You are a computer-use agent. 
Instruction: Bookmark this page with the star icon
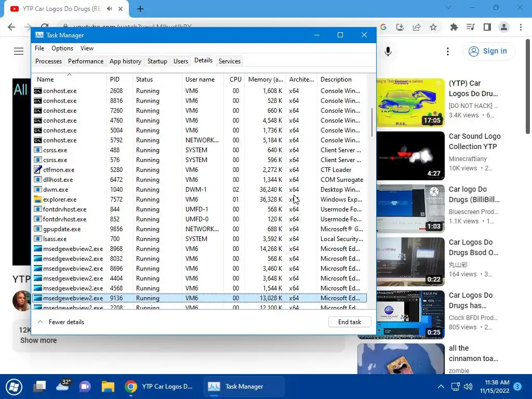click(x=433, y=27)
